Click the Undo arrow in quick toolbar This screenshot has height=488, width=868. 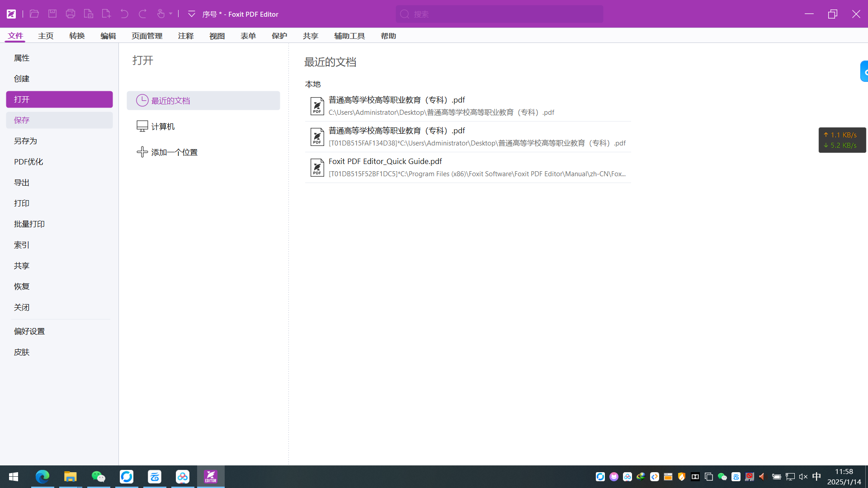pyautogui.click(x=124, y=14)
